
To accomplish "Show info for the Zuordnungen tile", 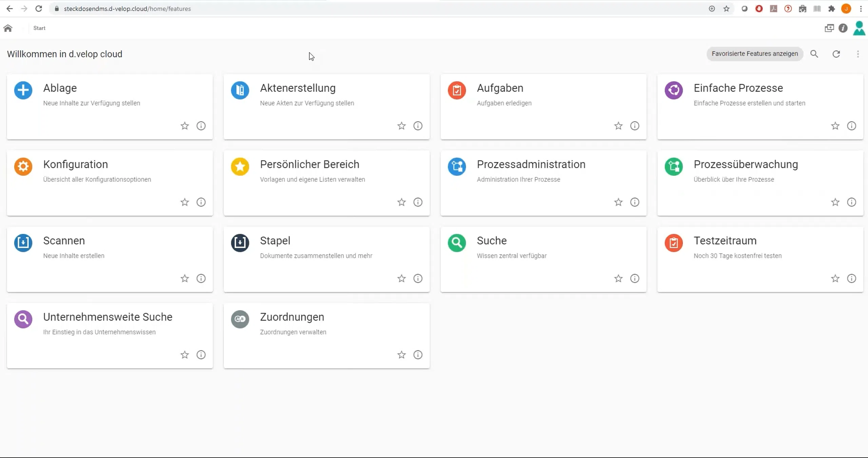I will coord(418,355).
